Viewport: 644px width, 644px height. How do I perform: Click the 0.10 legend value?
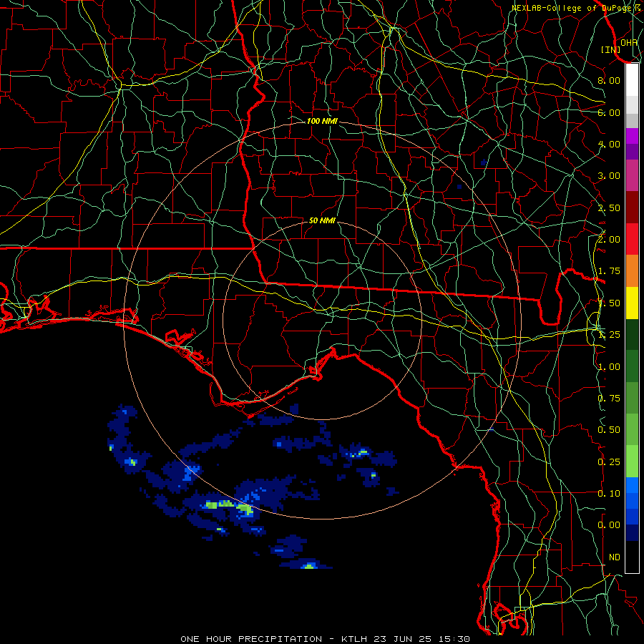609,494
